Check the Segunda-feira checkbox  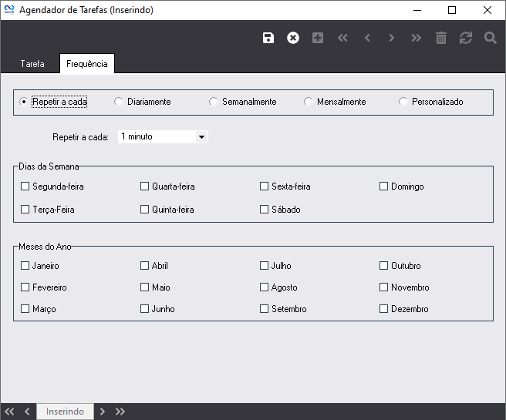coord(25,186)
